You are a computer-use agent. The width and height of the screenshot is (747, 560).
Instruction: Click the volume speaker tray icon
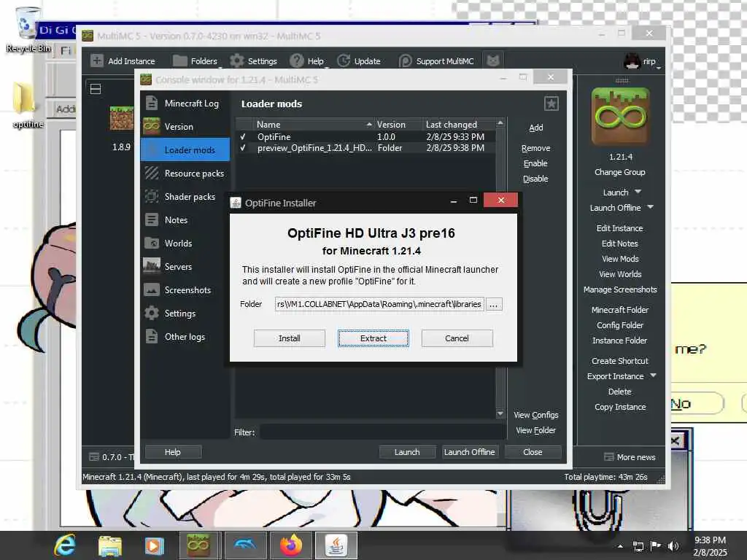[673, 545]
